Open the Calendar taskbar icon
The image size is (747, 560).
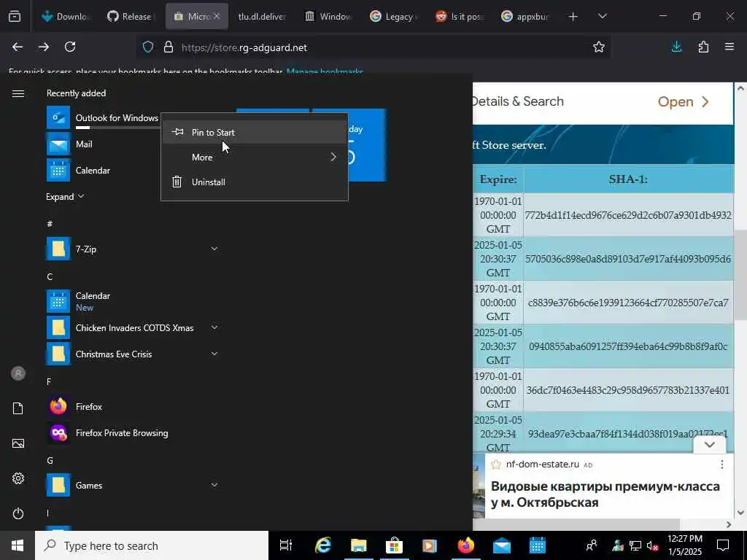538,545
